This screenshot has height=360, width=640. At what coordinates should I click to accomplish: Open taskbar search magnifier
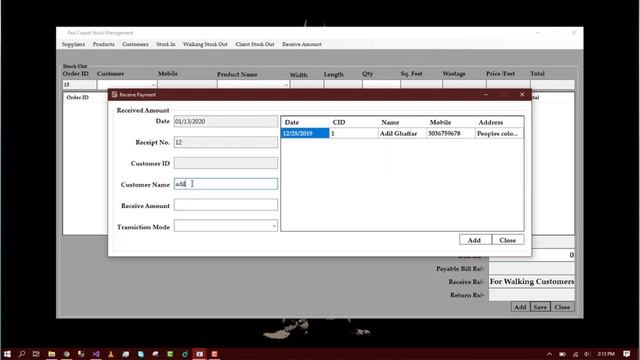[x=22, y=354]
